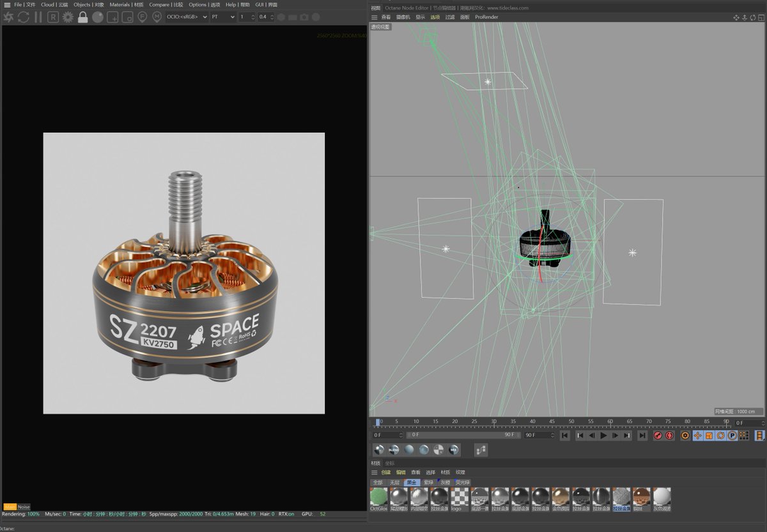Open the Help menu
Screen dimensions: 767x532
(237, 4)
